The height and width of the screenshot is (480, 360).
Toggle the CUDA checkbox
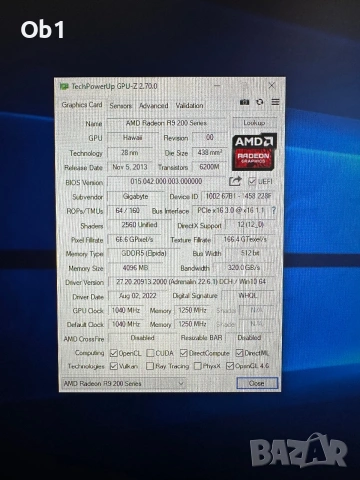pyautogui.click(x=150, y=353)
